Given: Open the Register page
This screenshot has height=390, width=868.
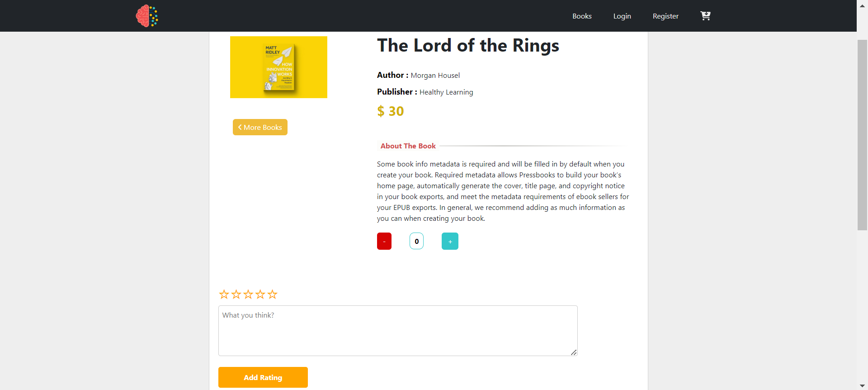Looking at the screenshot, I should pyautogui.click(x=665, y=16).
